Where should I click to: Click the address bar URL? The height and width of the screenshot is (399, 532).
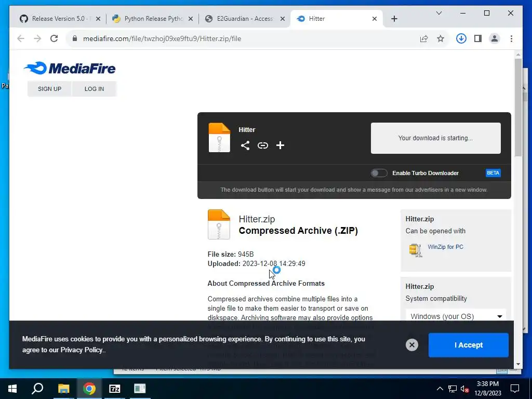(162, 38)
